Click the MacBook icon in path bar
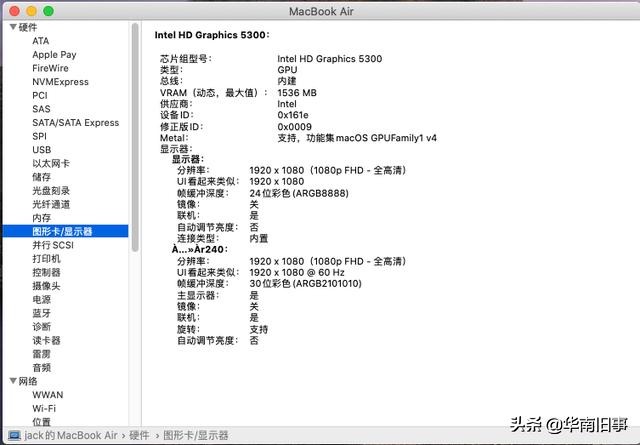This screenshot has width=640, height=445. pyautogui.click(x=14, y=435)
